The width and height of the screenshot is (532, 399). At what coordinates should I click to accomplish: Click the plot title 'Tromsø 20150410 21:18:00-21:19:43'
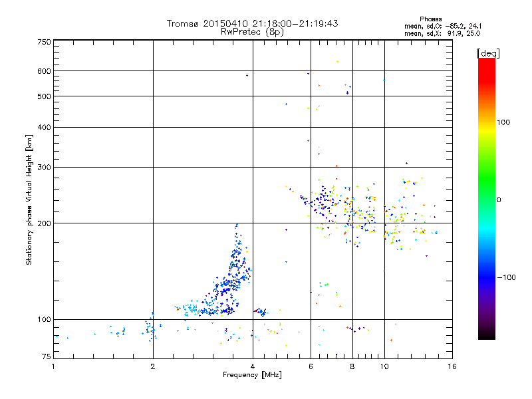(x=252, y=23)
